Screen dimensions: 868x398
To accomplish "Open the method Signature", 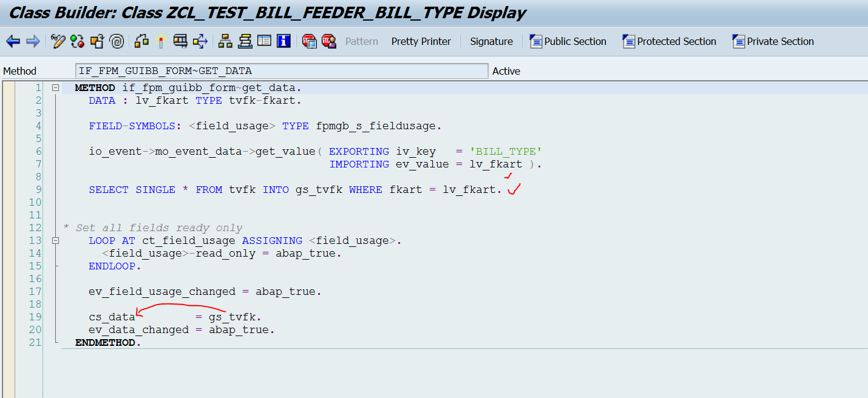I will tap(491, 41).
